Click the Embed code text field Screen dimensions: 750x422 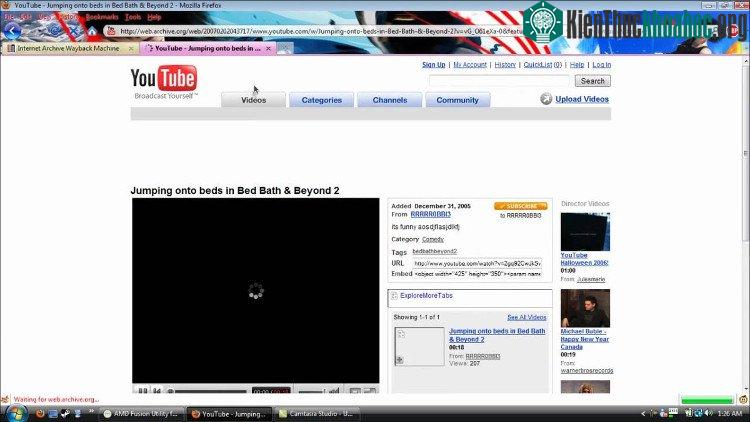tap(477, 274)
